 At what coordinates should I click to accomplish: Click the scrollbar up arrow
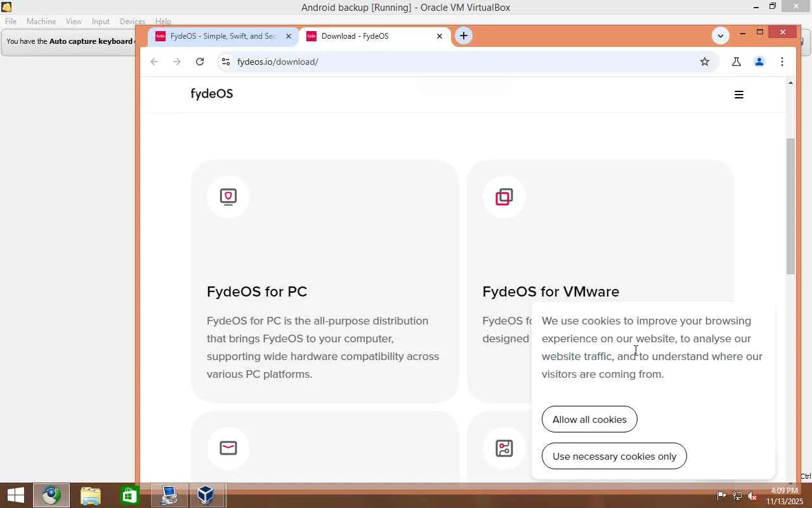(x=790, y=83)
